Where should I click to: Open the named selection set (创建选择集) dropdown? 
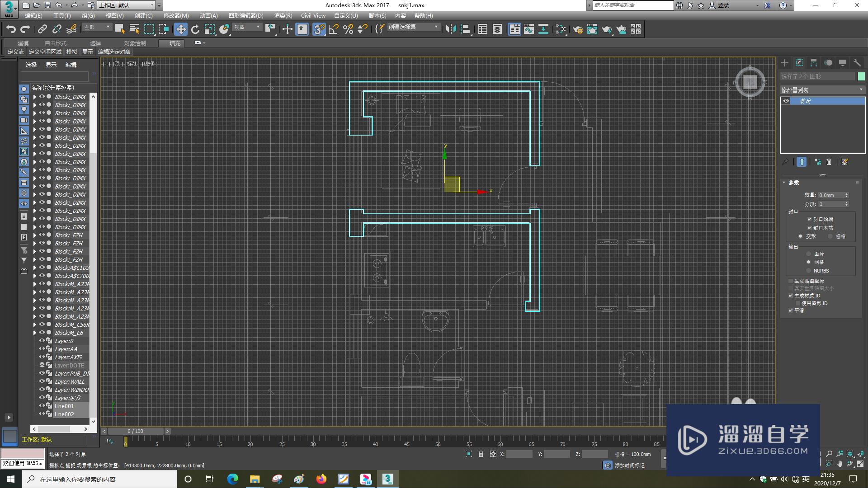pos(414,27)
